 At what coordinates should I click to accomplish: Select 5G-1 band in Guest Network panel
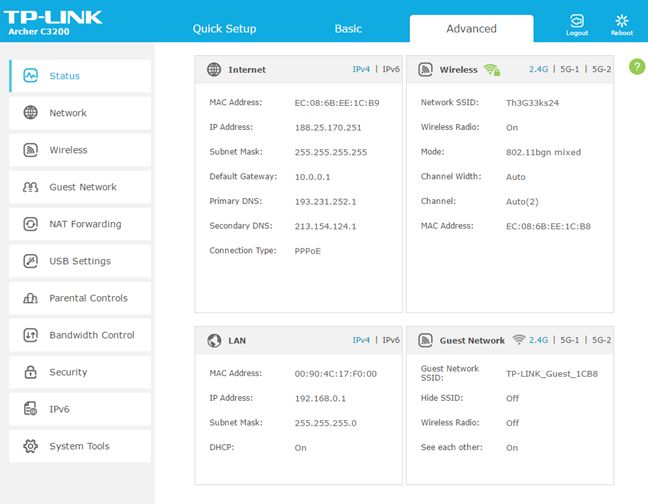point(569,340)
